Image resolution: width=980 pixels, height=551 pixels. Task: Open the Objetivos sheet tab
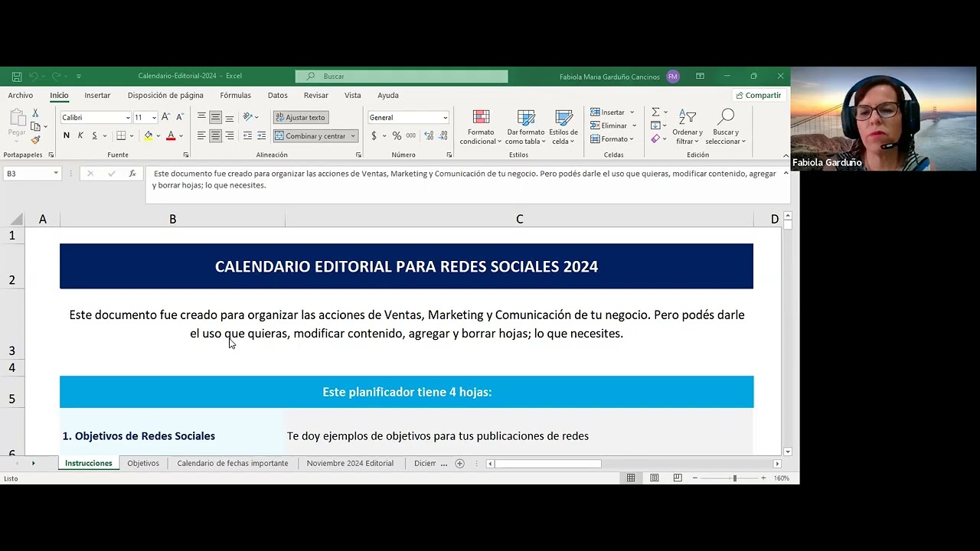(143, 464)
